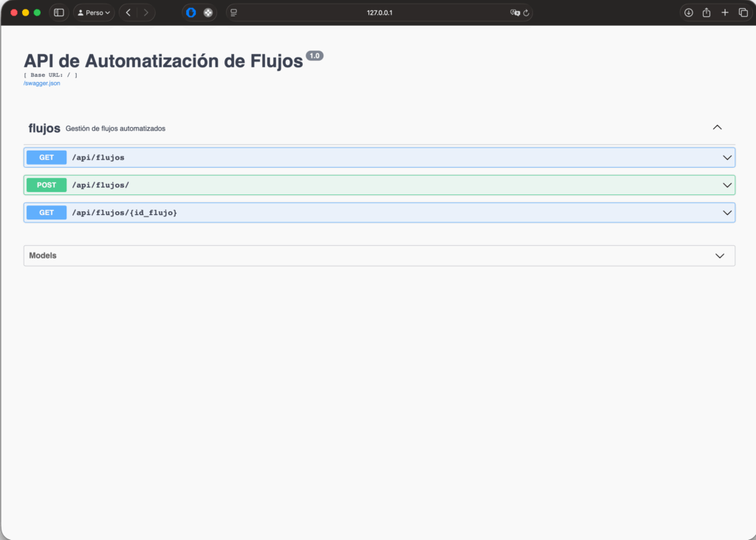This screenshot has width=756, height=540.
Task: Open the /swagger.json link
Action: (x=42, y=83)
